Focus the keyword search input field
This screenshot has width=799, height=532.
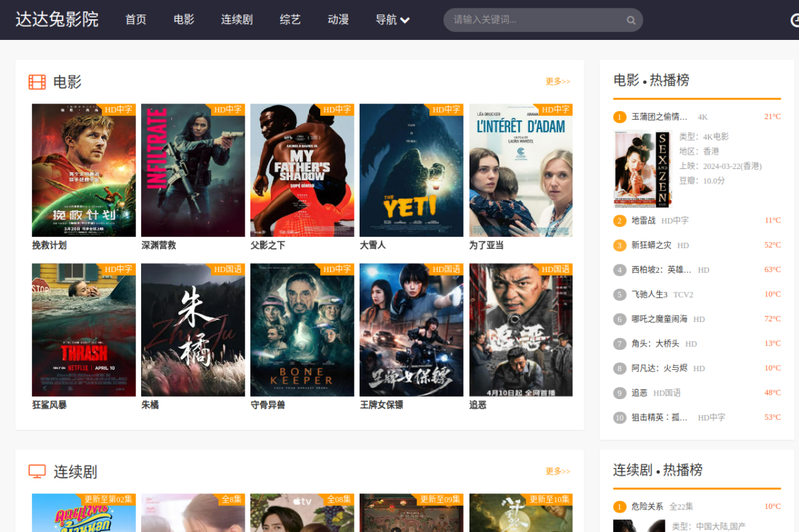pyautogui.click(x=537, y=20)
